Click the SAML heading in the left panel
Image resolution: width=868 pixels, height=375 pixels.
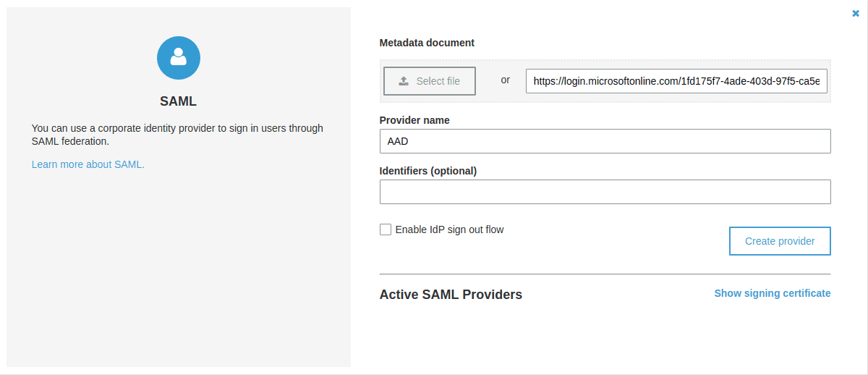[179, 101]
